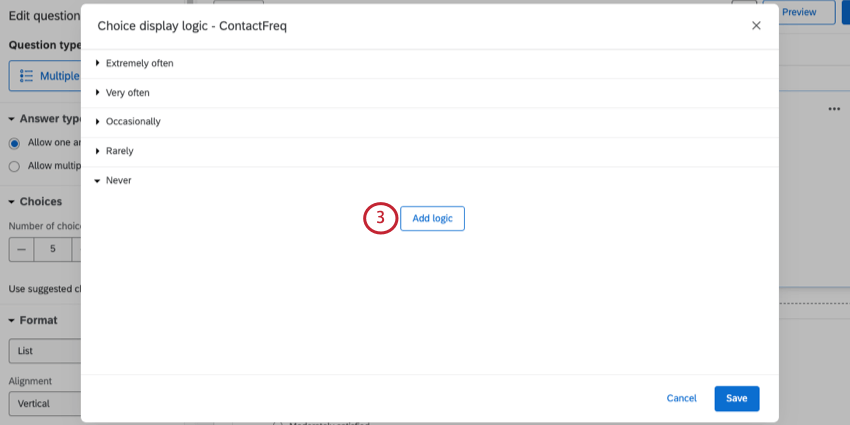Open the three-dot question options menu

[834, 109]
